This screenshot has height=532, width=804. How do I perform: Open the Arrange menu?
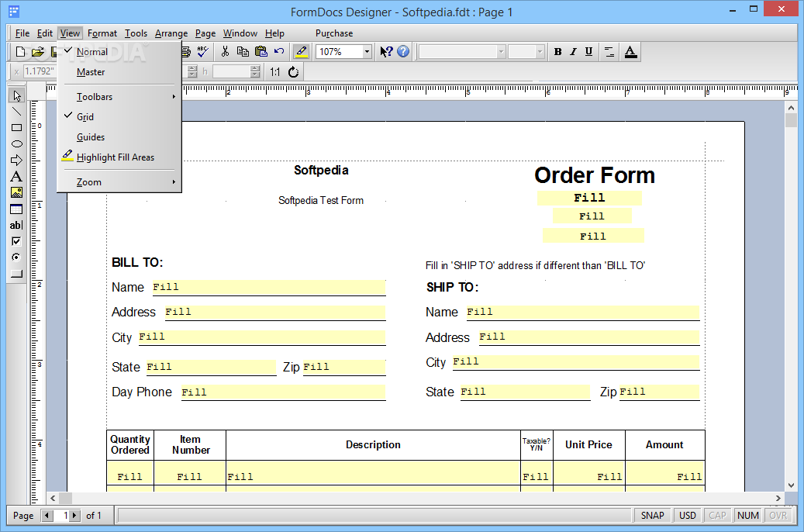pos(171,33)
